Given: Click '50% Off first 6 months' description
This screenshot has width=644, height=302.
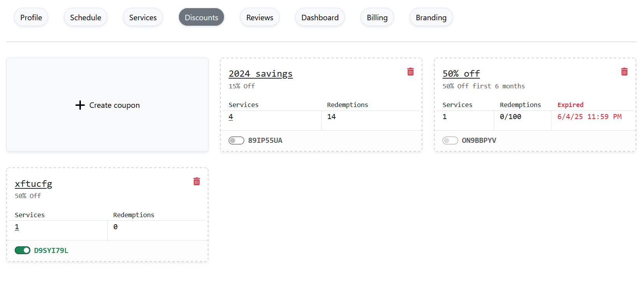Looking at the screenshot, I should 484,86.
